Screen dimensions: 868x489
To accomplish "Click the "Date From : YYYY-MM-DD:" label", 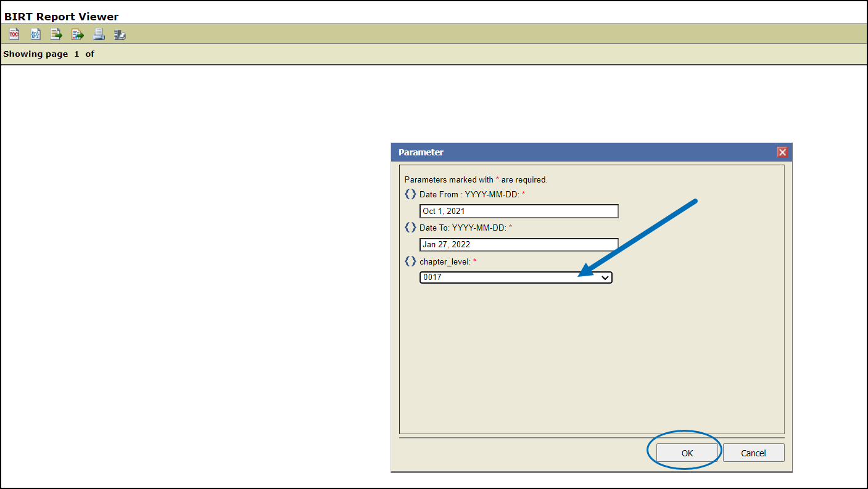I will tap(470, 194).
